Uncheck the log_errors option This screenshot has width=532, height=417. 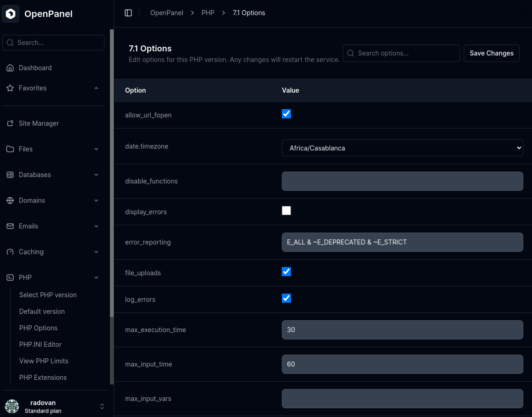tap(286, 298)
